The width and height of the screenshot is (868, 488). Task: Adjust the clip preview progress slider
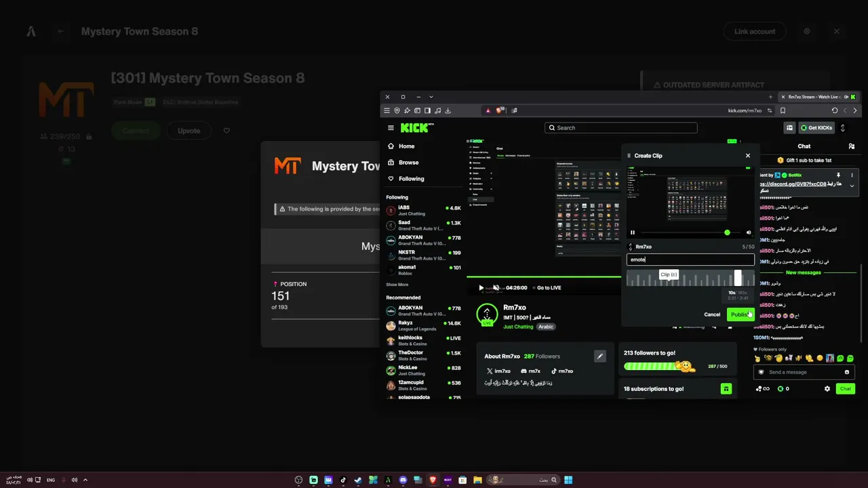690,232
